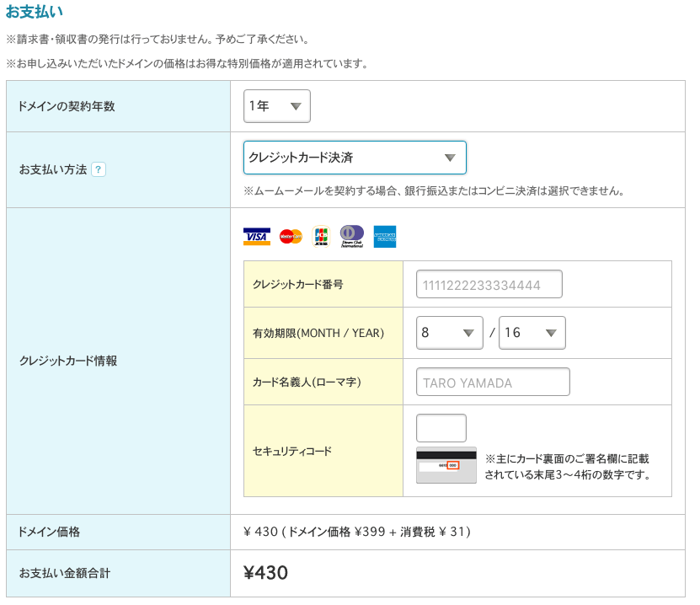Click the JCB card logo

click(x=321, y=237)
